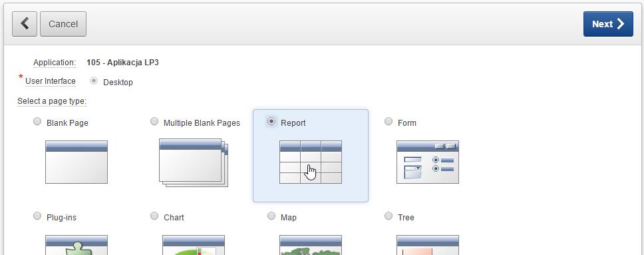Select the Chart radio button
Viewport: 644px width, 255px height.
pos(154,216)
